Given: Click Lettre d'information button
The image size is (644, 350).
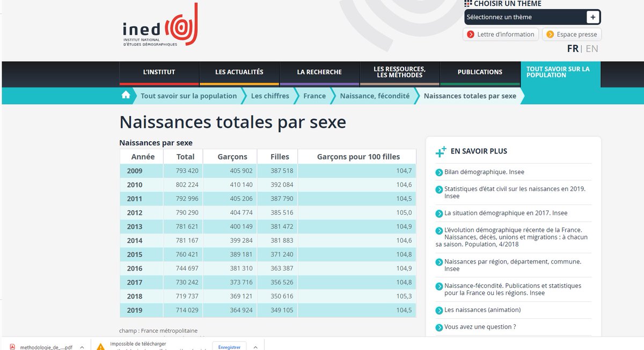Looking at the screenshot, I should point(501,34).
